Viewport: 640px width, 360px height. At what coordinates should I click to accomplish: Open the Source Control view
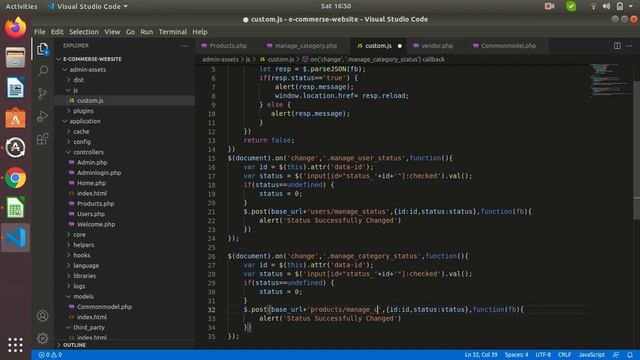[43, 94]
